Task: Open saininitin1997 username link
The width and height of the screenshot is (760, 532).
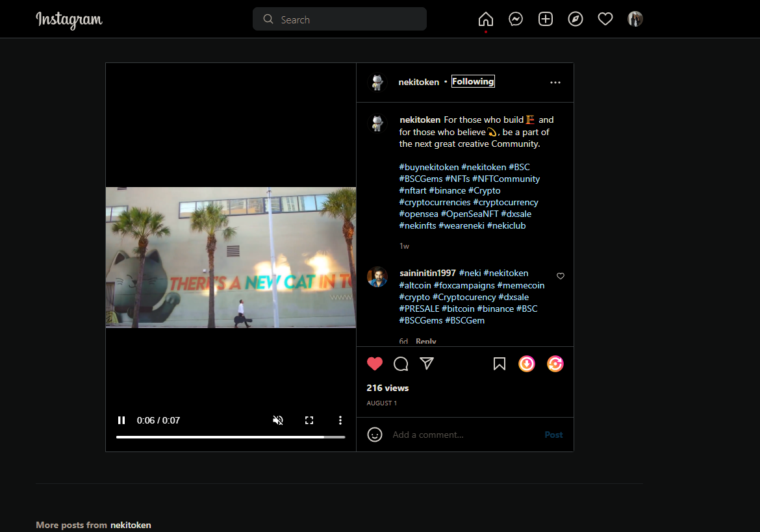Action: [x=427, y=273]
